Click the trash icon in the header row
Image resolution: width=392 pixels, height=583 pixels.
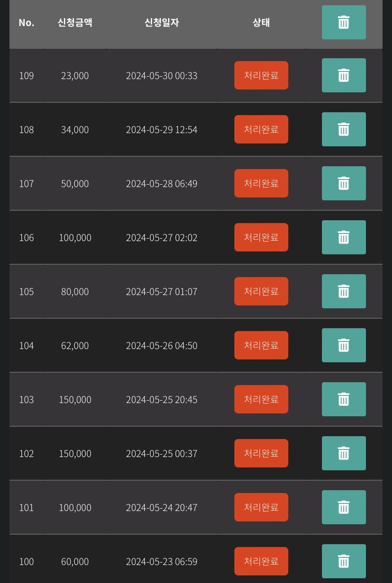[x=344, y=22]
